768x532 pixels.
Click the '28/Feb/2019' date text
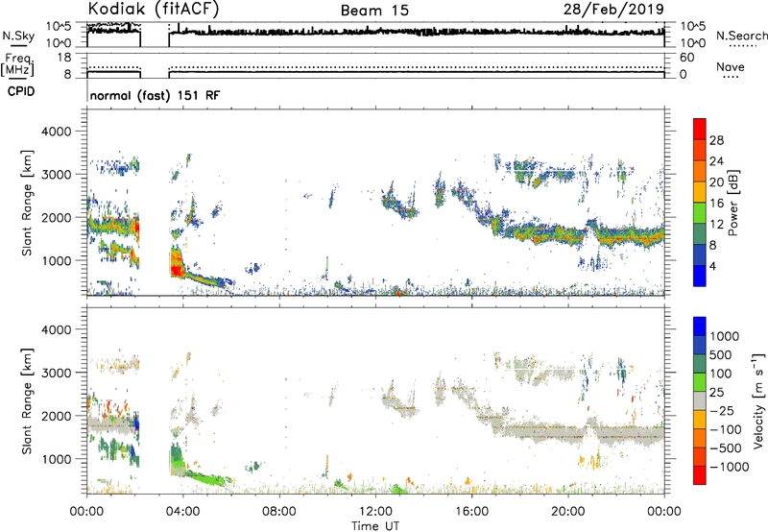point(613,9)
